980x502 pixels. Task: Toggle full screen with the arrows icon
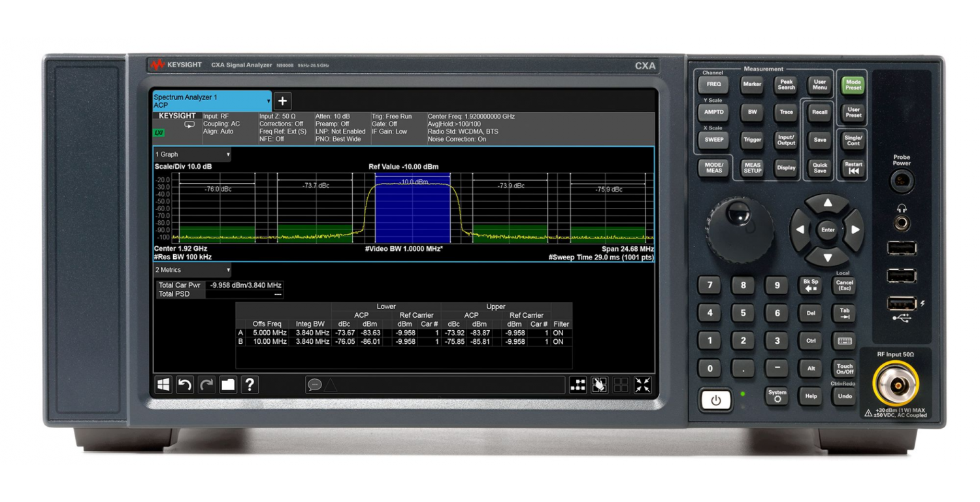[642, 385]
